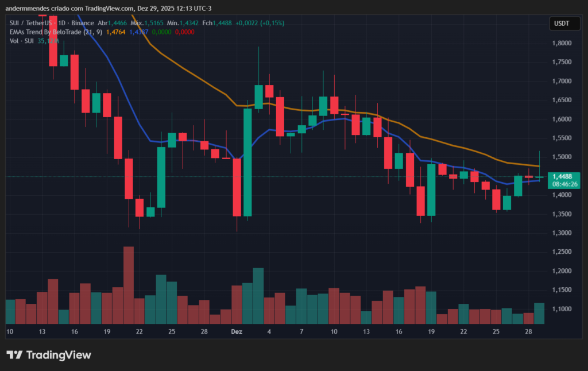This screenshot has height=371, width=588.
Task: Click the countdown timer under the price label
Action: tap(564, 185)
